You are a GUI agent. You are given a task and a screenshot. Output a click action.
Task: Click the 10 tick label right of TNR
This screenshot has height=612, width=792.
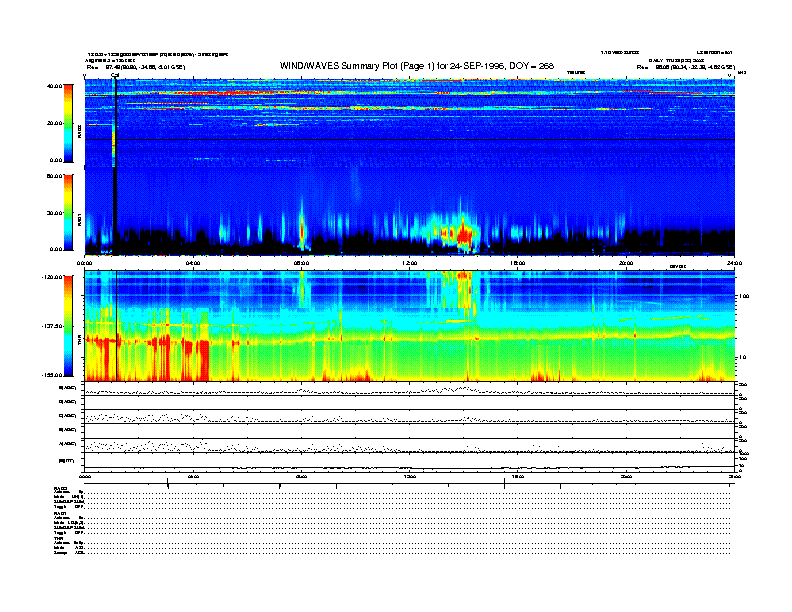click(743, 357)
